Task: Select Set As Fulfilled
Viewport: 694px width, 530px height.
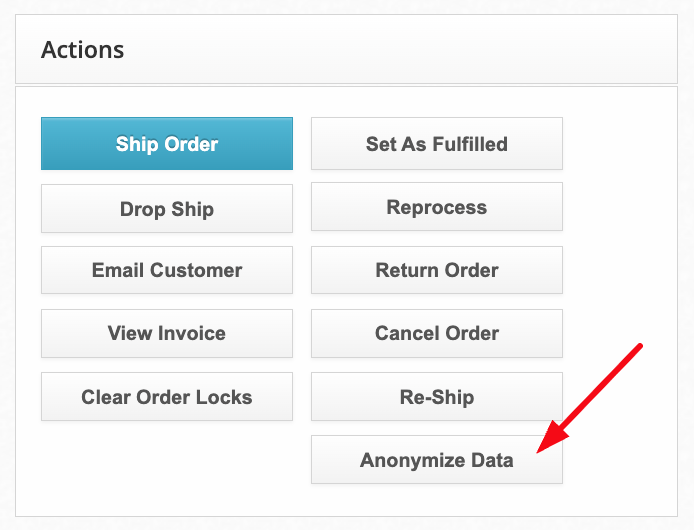Action: [x=437, y=143]
